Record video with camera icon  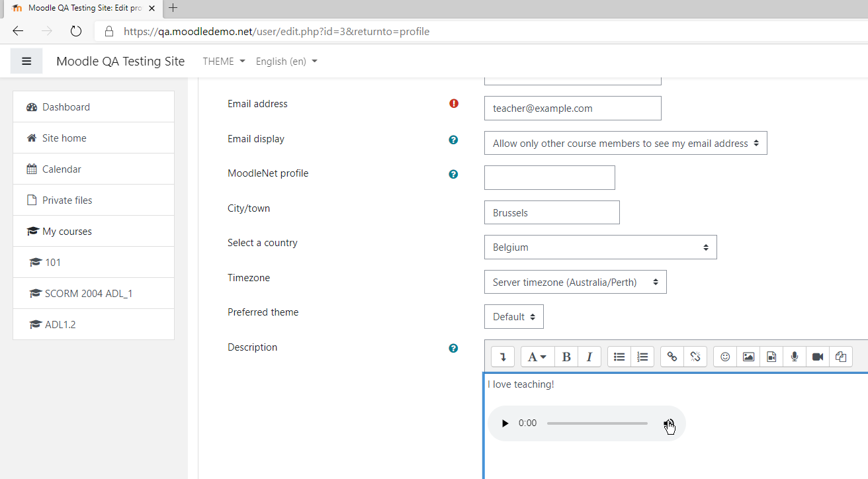pyautogui.click(x=818, y=357)
